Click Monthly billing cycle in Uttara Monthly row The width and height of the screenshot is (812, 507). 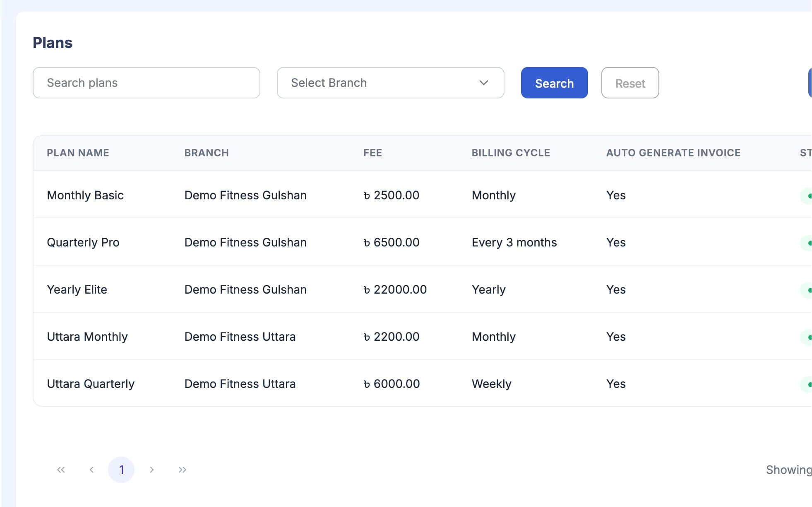494,337
